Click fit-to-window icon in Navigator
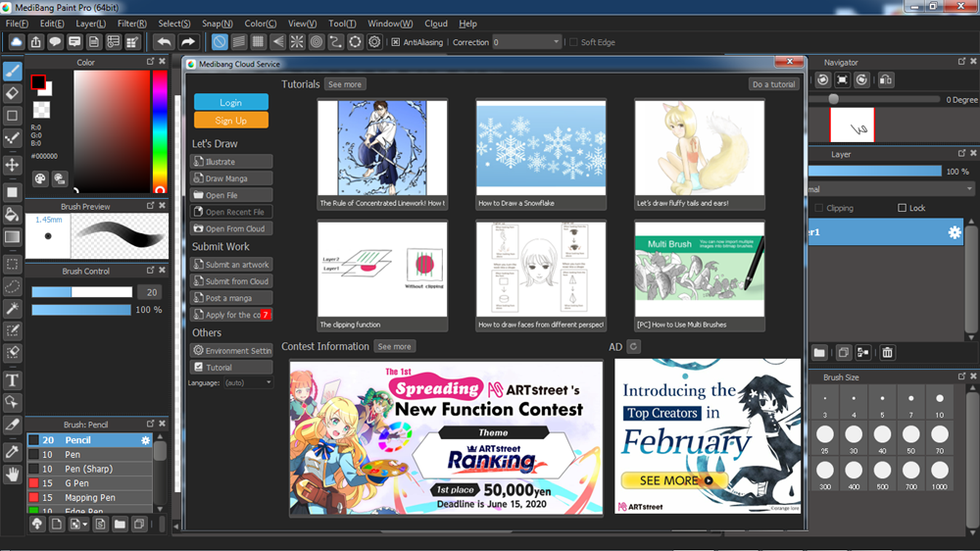 843,79
